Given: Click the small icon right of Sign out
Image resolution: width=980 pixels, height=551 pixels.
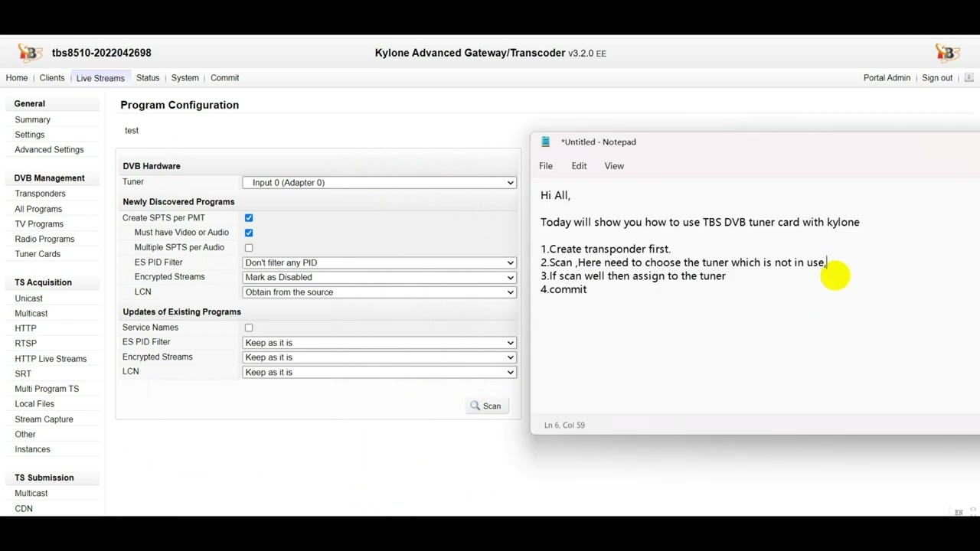Looking at the screenshot, I should pos(969,77).
